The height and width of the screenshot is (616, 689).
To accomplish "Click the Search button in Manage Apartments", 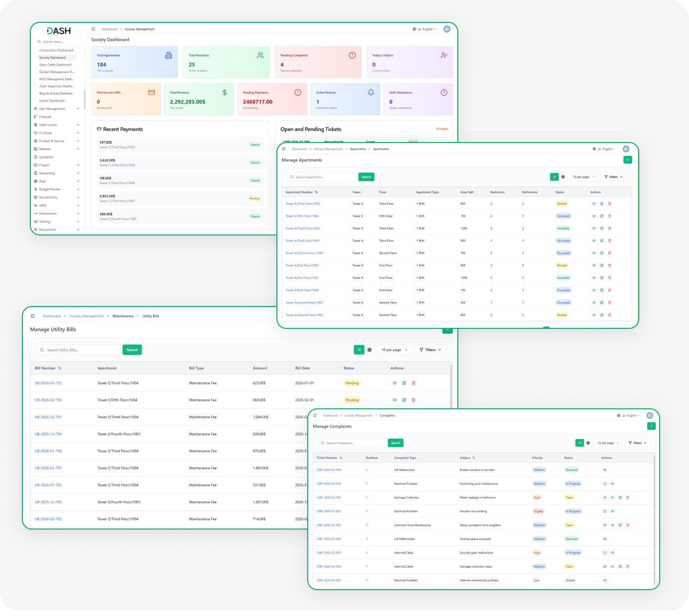I will click(366, 177).
